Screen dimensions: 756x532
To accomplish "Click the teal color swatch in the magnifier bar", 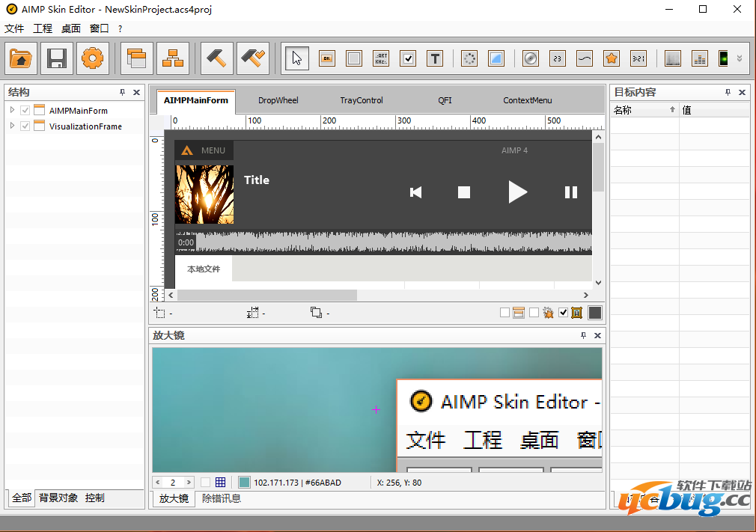I will 244,483.
